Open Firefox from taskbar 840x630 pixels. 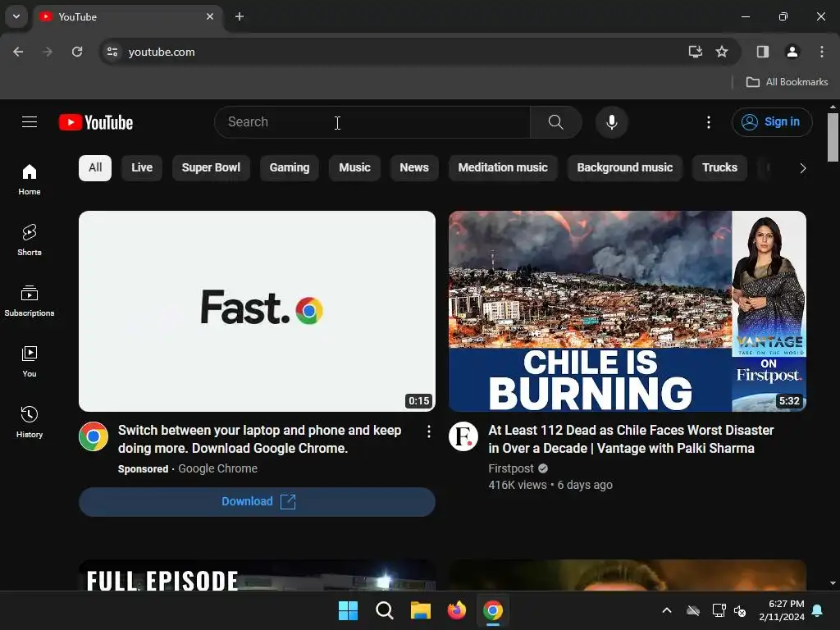point(456,610)
